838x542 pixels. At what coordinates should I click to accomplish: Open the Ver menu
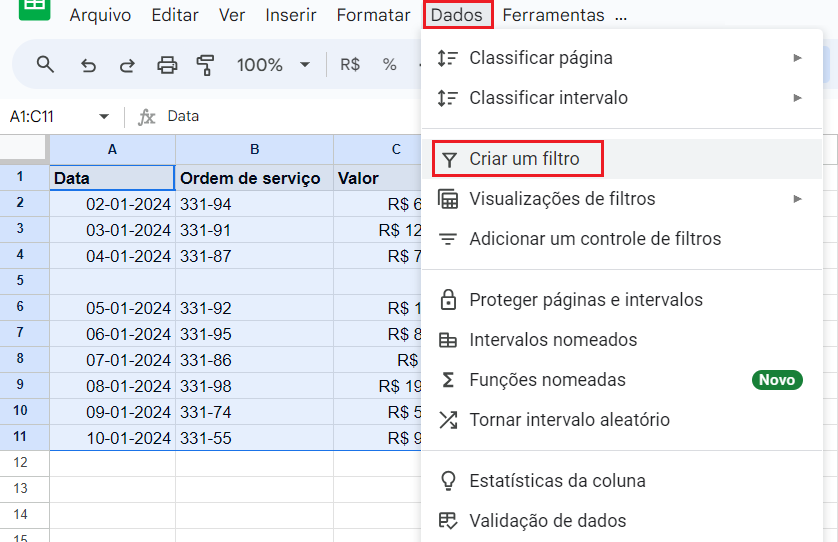(232, 15)
